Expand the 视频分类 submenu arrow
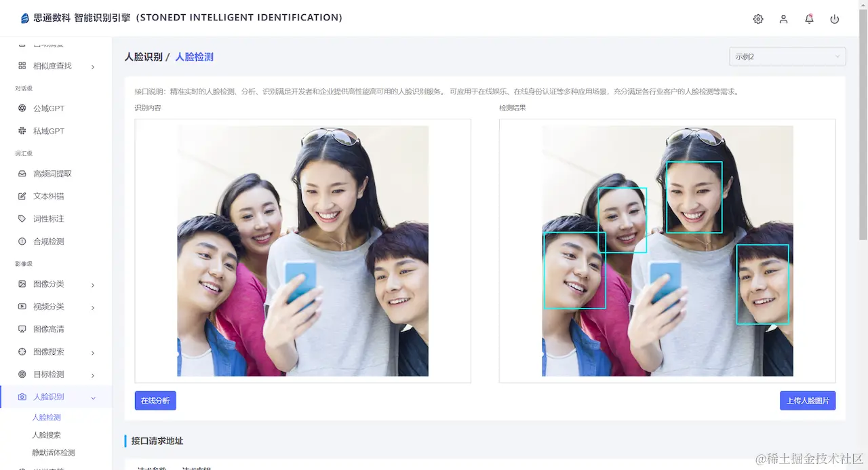Viewport: 868px width, 470px height. coord(93,307)
